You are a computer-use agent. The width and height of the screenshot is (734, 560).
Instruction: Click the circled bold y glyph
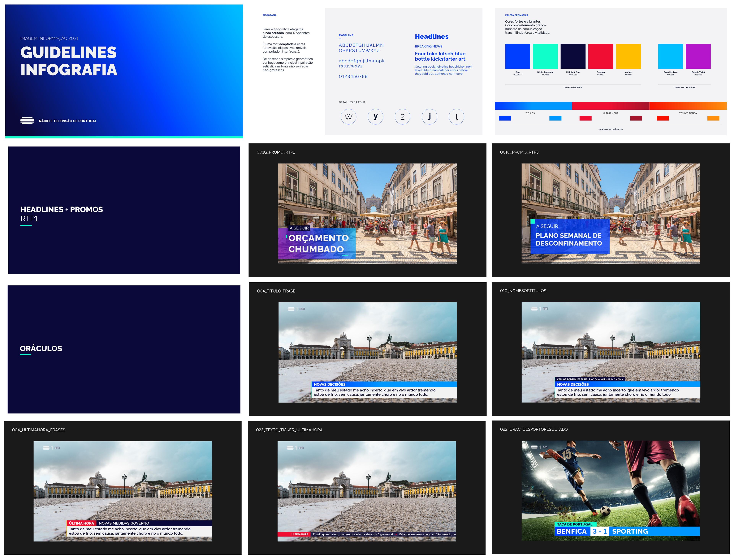[x=375, y=117]
